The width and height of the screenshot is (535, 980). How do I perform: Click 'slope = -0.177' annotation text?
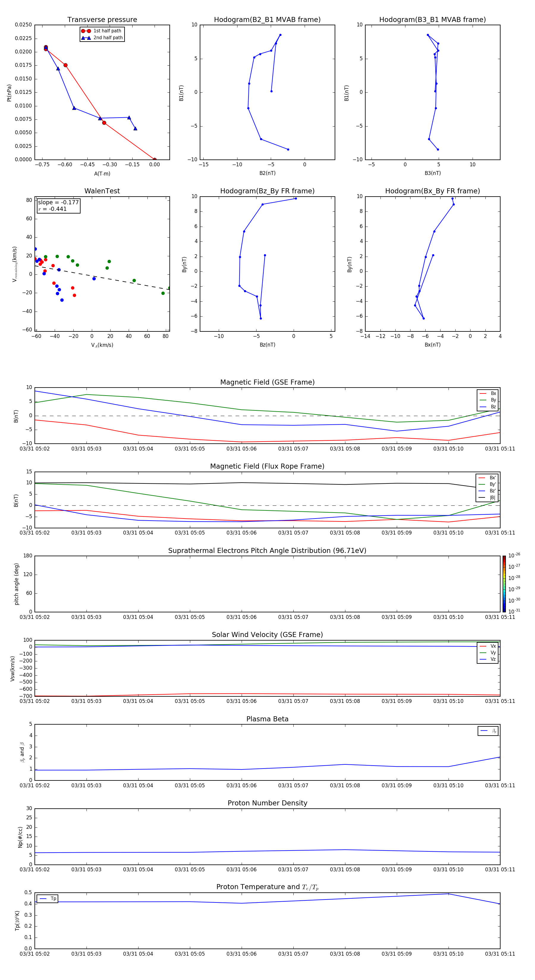tap(58, 203)
